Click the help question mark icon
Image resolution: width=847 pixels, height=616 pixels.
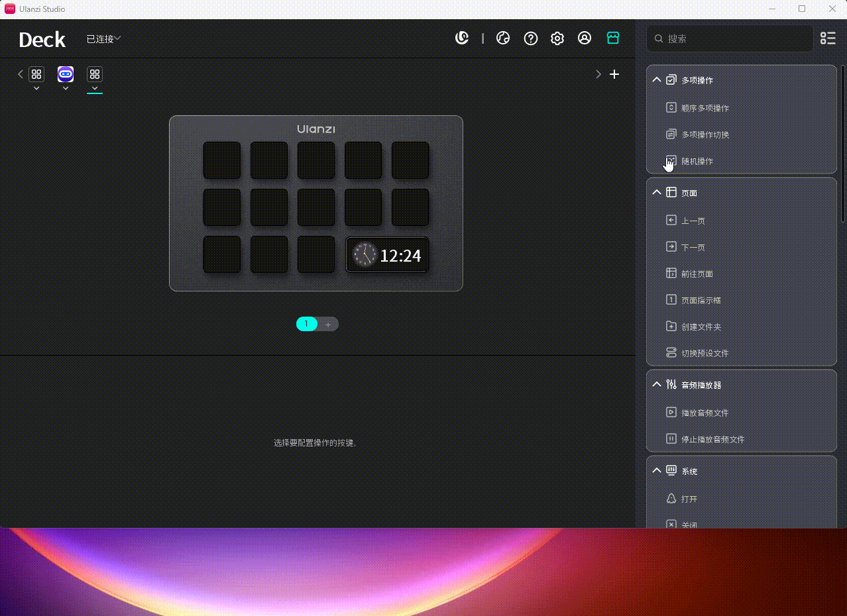point(531,38)
